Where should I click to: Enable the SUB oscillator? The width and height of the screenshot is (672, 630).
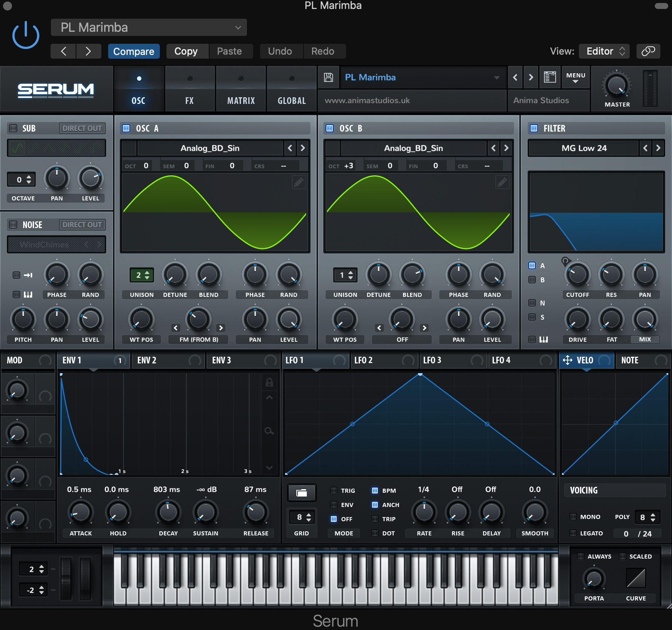point(13,128)
